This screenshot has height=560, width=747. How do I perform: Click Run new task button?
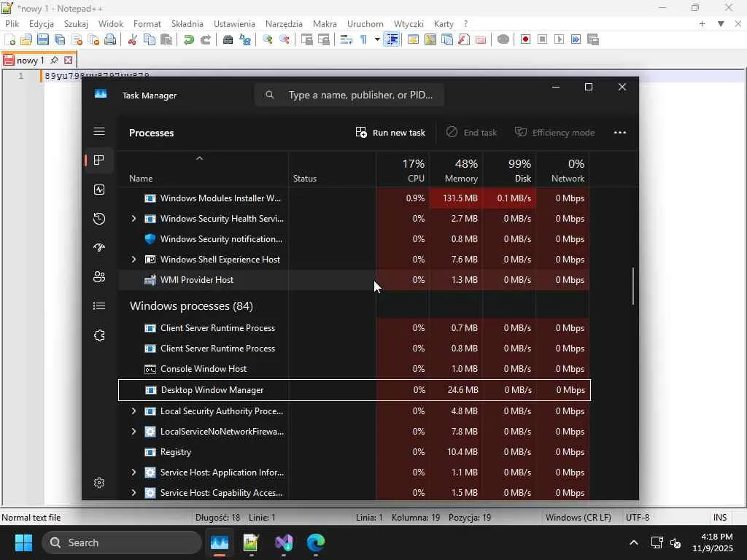click(x=390, y=133)
